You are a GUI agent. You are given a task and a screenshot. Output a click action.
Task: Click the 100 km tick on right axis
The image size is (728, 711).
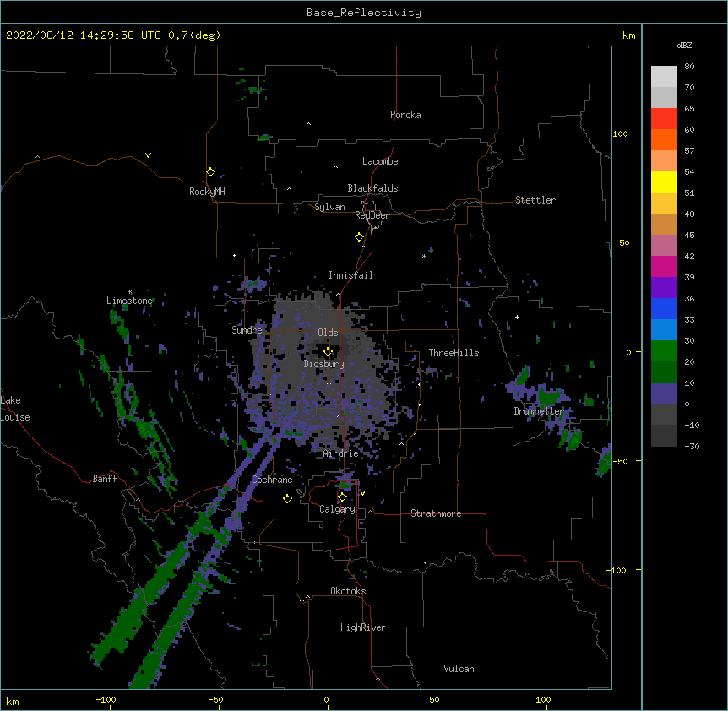[620, 133]
